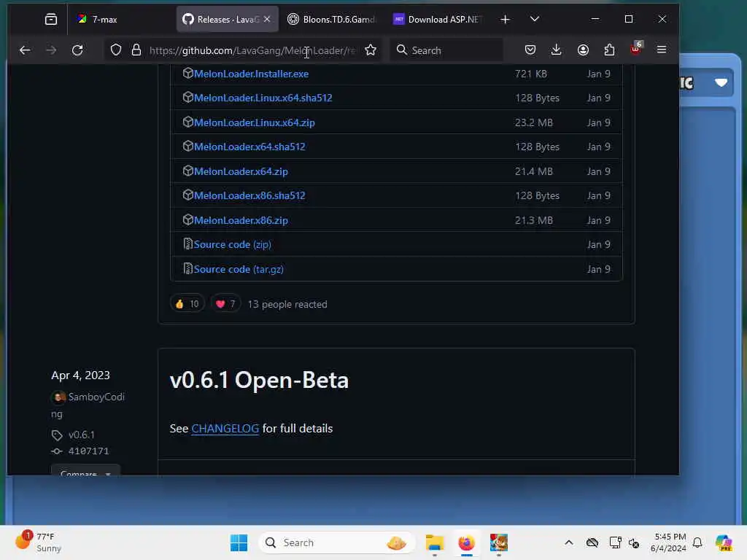Click the taskbar Search box
The image size is (747, 560).
pyautogui.click(x=336, y=542)
